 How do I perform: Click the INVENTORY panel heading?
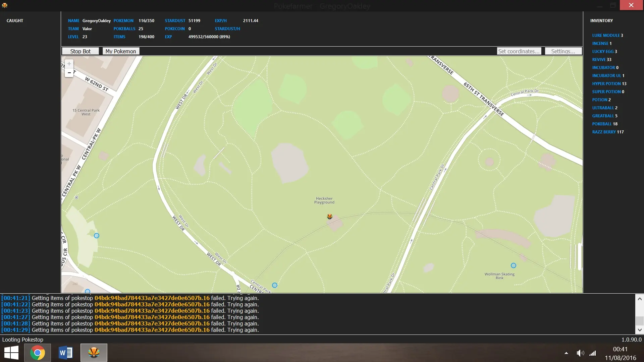[x=601, y=20]
